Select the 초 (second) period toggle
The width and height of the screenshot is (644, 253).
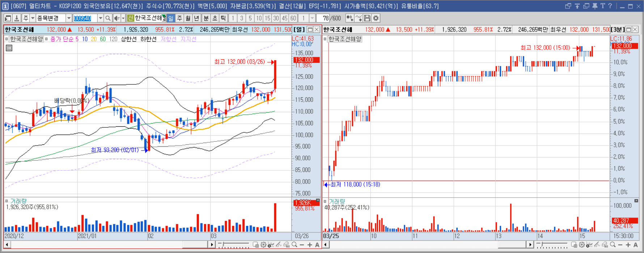(215, 18)
